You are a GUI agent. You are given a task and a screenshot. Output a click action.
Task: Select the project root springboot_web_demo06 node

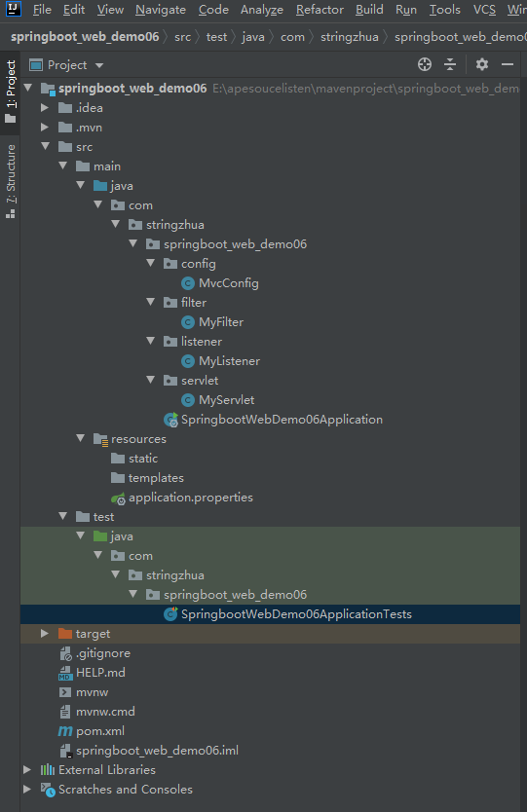point(270,89)
